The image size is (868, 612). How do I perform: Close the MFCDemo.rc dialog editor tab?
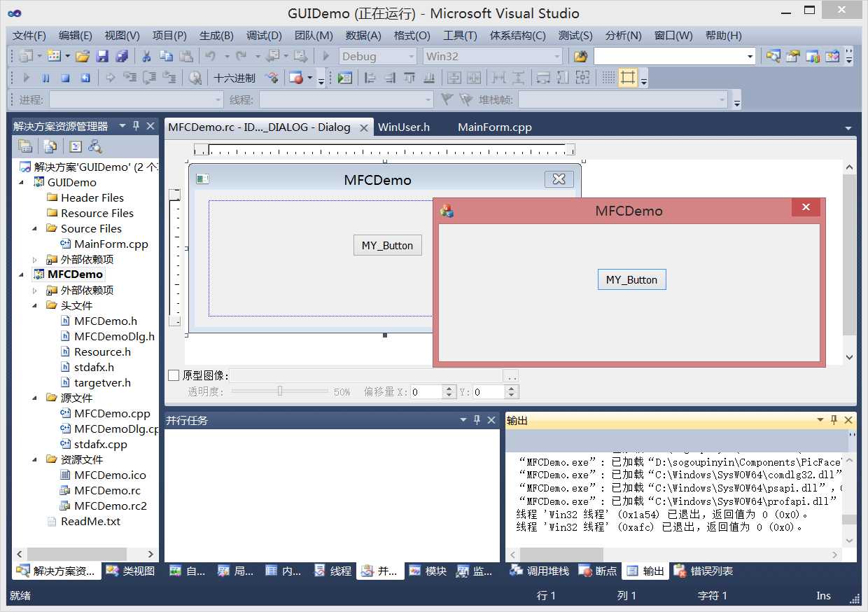coord(364,128)
